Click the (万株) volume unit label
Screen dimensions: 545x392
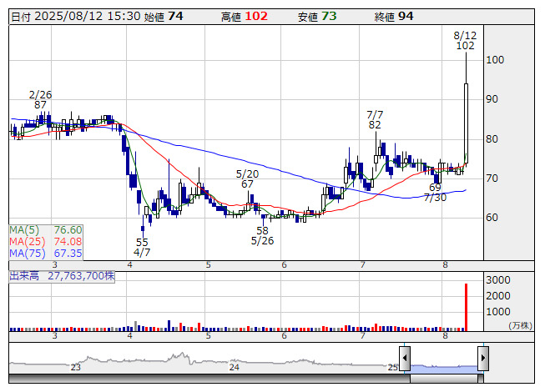520,325
